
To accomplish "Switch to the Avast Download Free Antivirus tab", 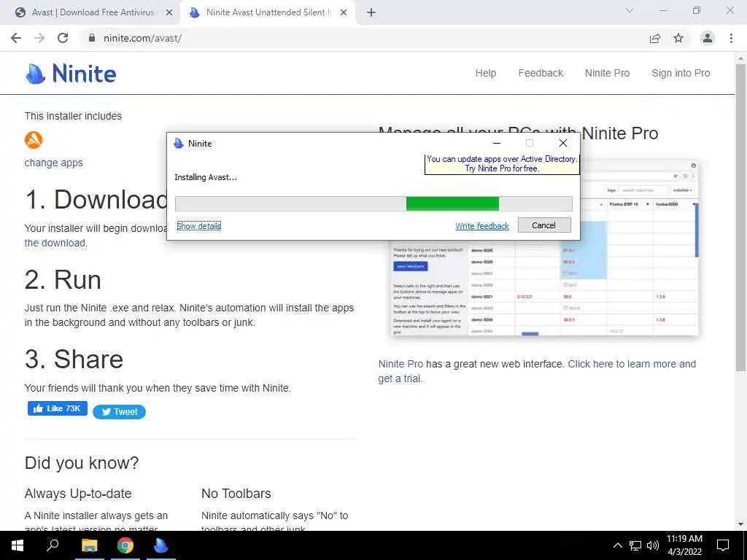I will click(x=93, y=13).
